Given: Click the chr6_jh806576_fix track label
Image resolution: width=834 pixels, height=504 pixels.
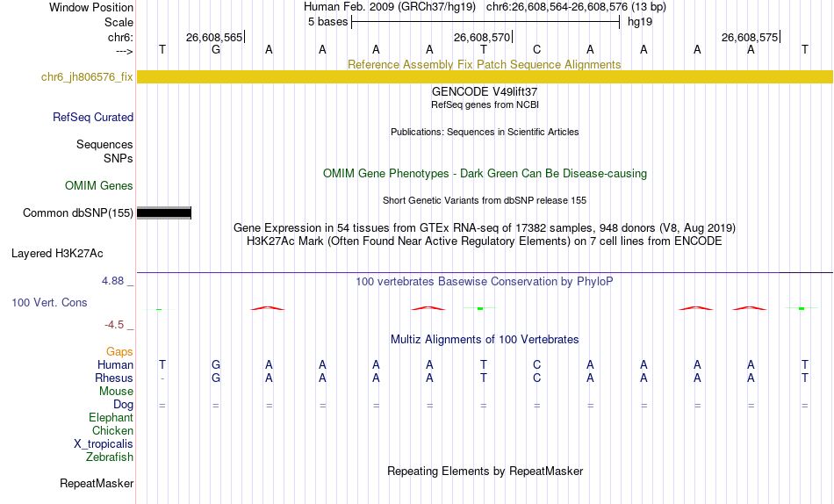Looking at the screenshot, I should (87, 77).
